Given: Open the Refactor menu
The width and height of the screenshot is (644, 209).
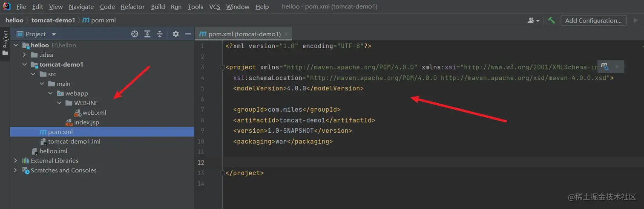Looking at the screenshot, I should [132, 7].
